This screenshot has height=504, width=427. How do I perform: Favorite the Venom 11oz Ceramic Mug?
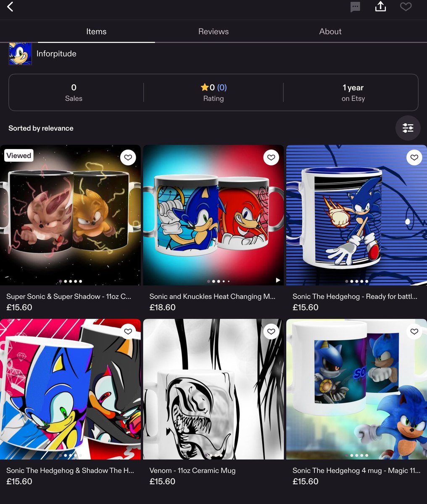[x=271, y=331]
